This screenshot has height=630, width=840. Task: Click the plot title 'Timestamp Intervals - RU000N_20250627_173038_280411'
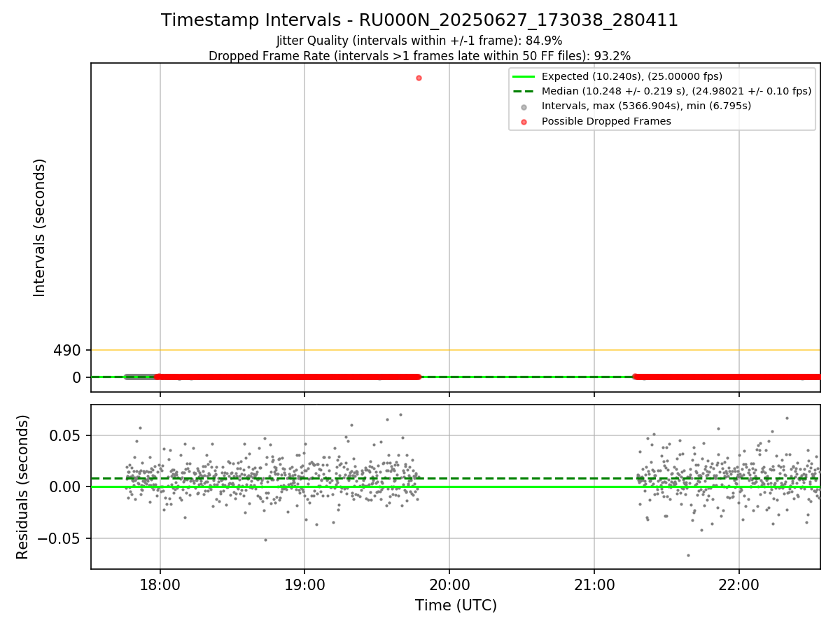419,20
